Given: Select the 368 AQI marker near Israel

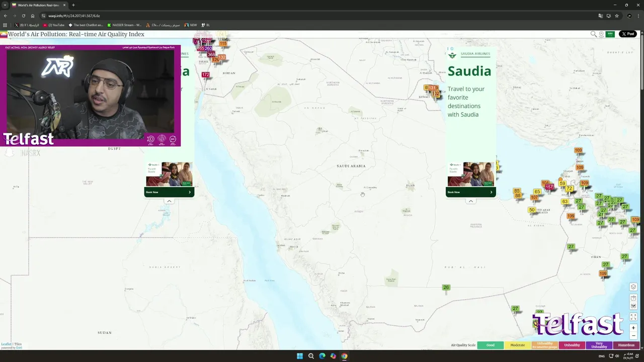Looking at the screenshot, I should coord(211,54).
